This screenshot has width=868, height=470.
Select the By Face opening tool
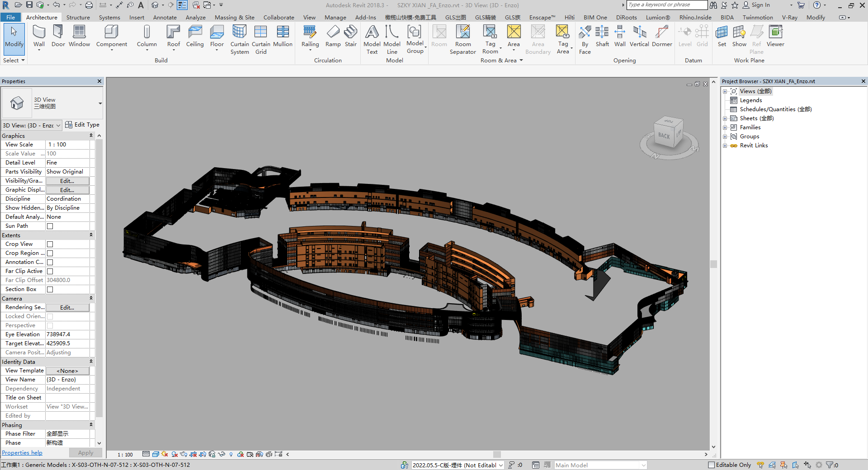pos(585,39)
